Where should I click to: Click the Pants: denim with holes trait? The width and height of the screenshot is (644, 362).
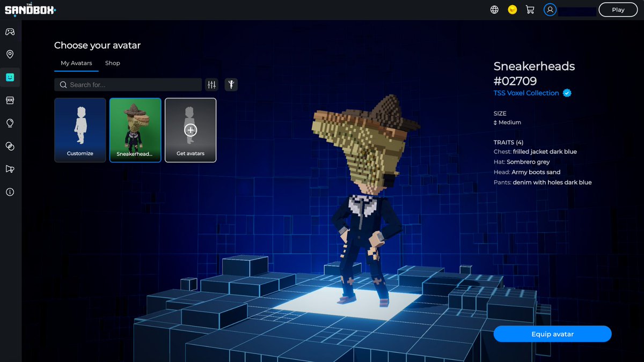coord(543,182)
